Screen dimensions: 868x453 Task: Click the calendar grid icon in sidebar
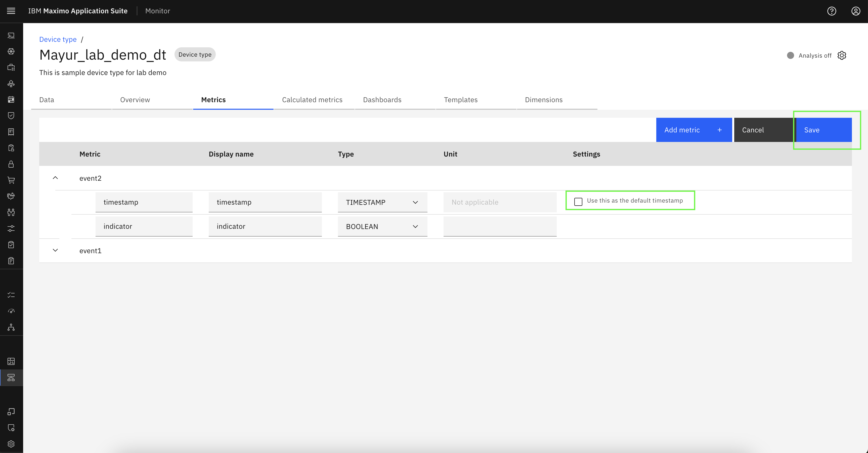11,99
